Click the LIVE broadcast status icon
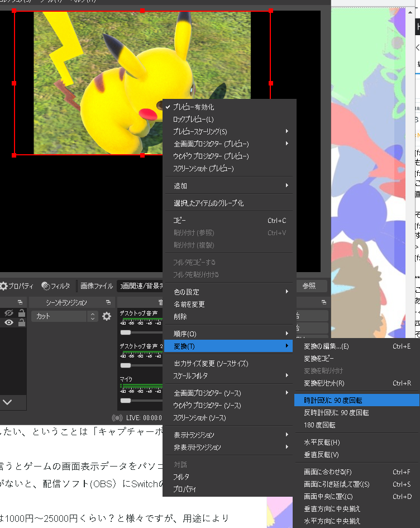This screenshot has width=420, height=528. click(x=117, y=418)
